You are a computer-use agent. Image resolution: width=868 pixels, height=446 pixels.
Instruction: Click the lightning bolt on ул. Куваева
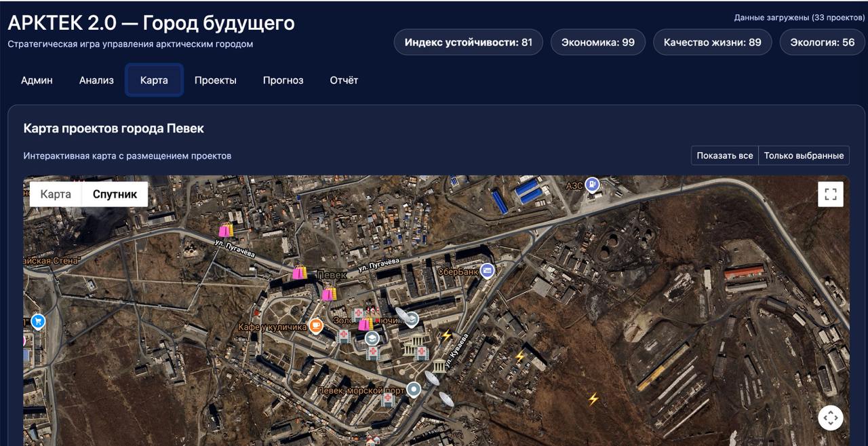446,335
